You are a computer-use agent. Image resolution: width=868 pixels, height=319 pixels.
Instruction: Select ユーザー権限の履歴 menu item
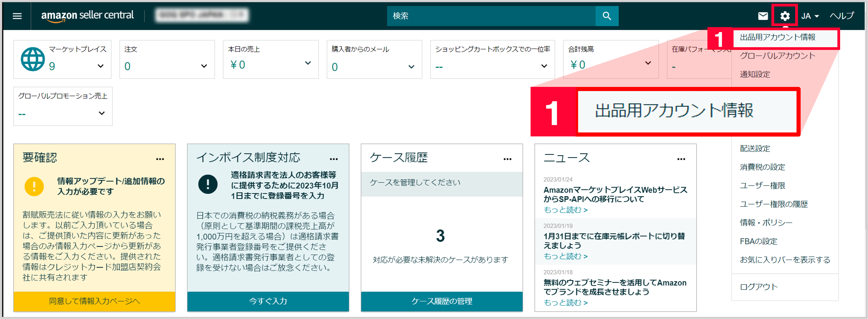pyautogui.click(x=774, y=204)
